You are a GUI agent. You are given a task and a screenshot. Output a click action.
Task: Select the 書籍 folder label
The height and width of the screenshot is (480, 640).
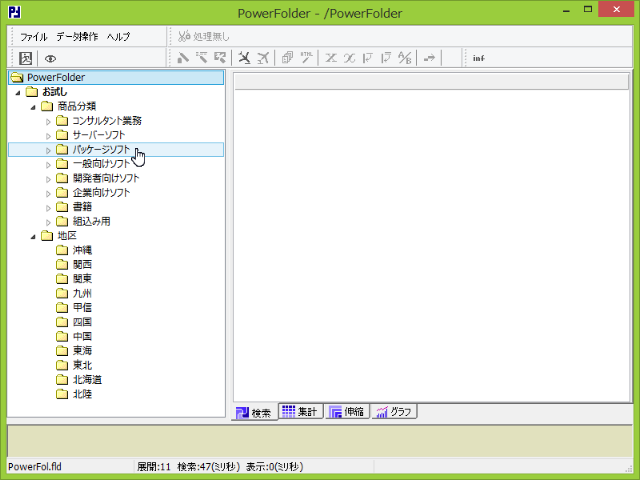click(x=82, y=207)
